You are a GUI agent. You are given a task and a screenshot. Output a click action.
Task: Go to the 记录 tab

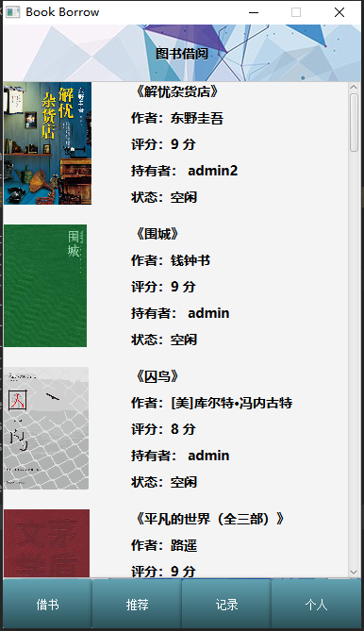pyautogui.click(x=226, y=604)
